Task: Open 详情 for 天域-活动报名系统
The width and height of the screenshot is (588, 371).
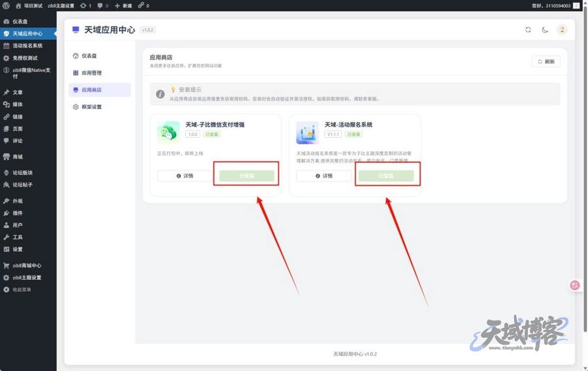Action: point(323,176)
